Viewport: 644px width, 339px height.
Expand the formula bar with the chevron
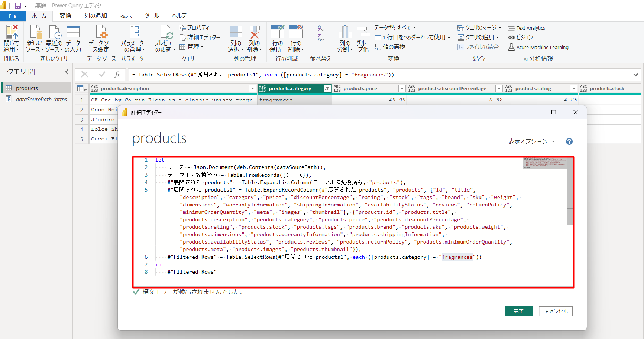pos(635,75)
